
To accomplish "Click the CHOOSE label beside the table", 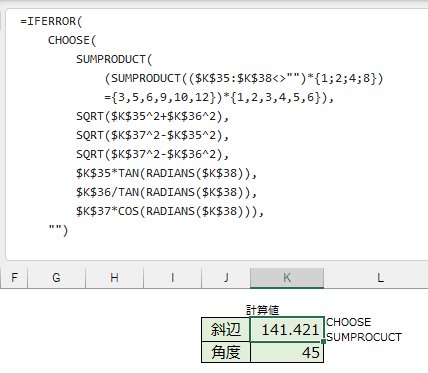I will [348, 322].
